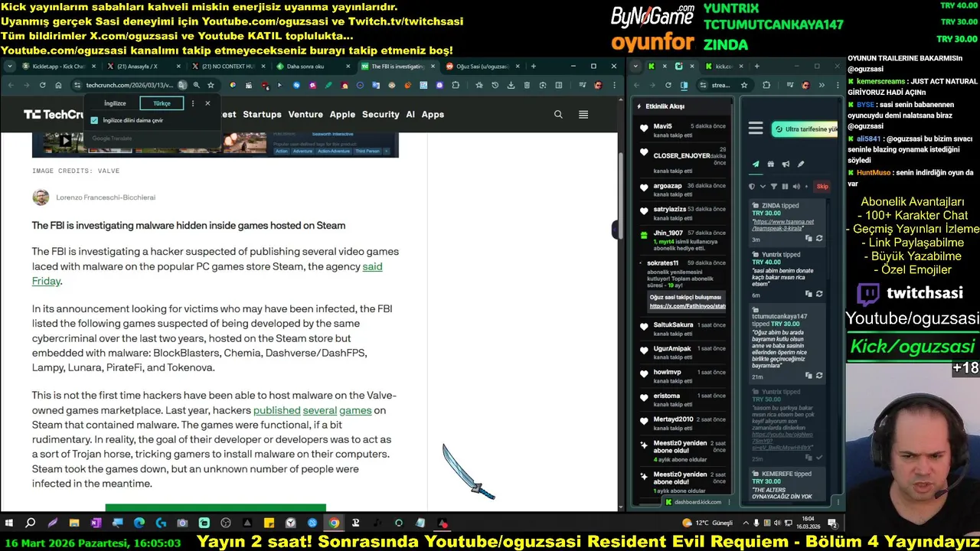Close the translate popup
The image size is (980, 551).
pyautogui.click(x=207, y=103)
